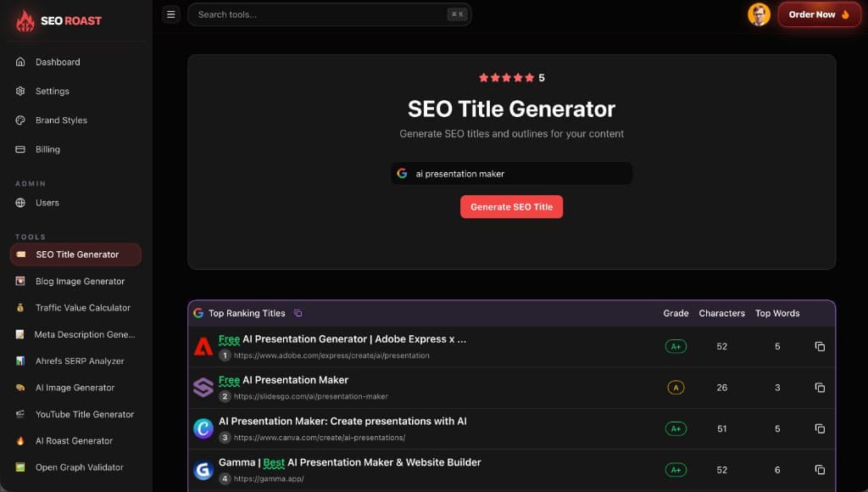
Task: Copy all Top Ranking Titles icon
Action: click(298, 313)
